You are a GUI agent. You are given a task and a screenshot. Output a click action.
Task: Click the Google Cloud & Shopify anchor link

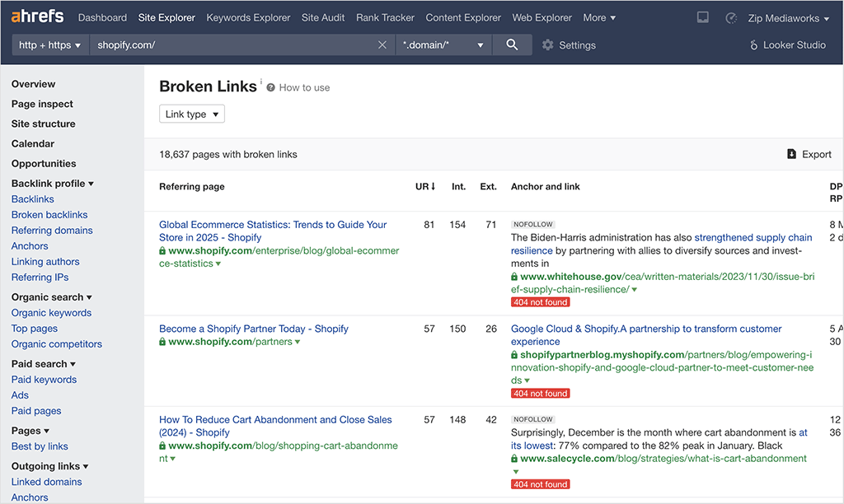point(646,335)
